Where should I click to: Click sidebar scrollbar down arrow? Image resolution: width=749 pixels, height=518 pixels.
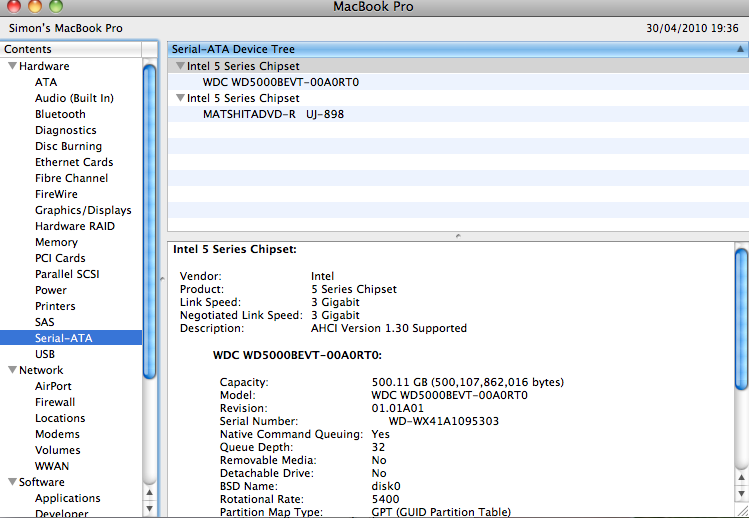[x=150, y=508]
